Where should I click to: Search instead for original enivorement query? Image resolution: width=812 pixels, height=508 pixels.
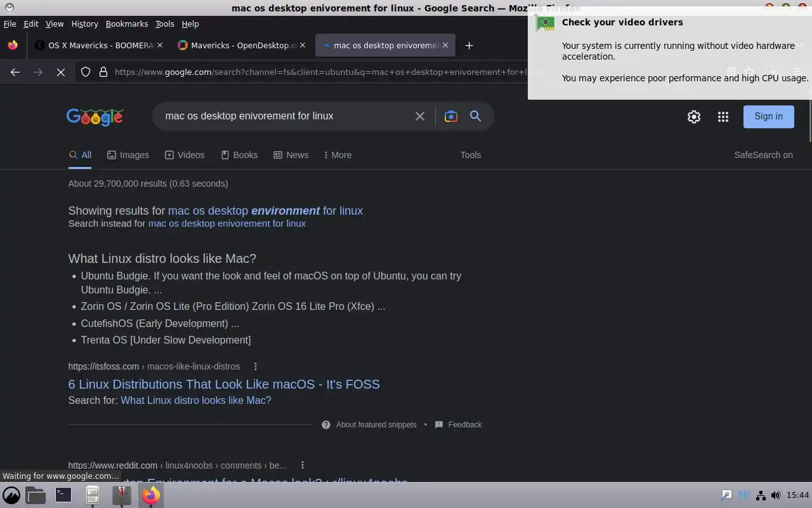pyautogui.click(x=227, y=224)
